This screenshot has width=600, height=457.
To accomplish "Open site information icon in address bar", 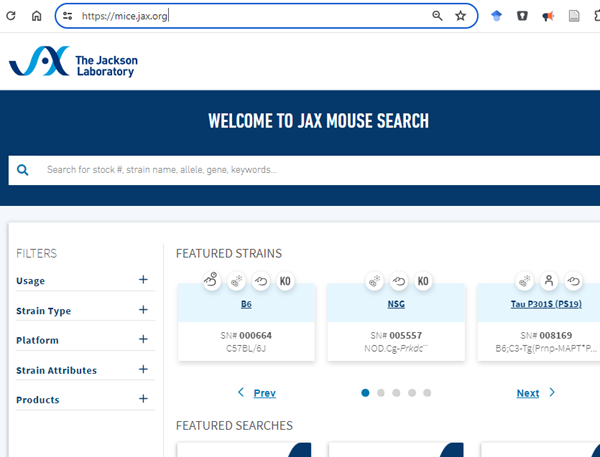I will [68, 16].
